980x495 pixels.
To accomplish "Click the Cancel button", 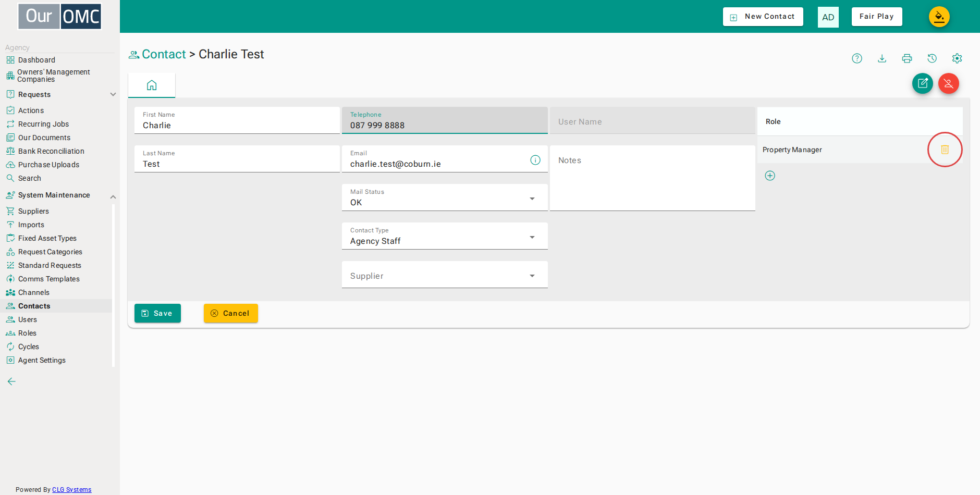I will [x=230, y=313].
